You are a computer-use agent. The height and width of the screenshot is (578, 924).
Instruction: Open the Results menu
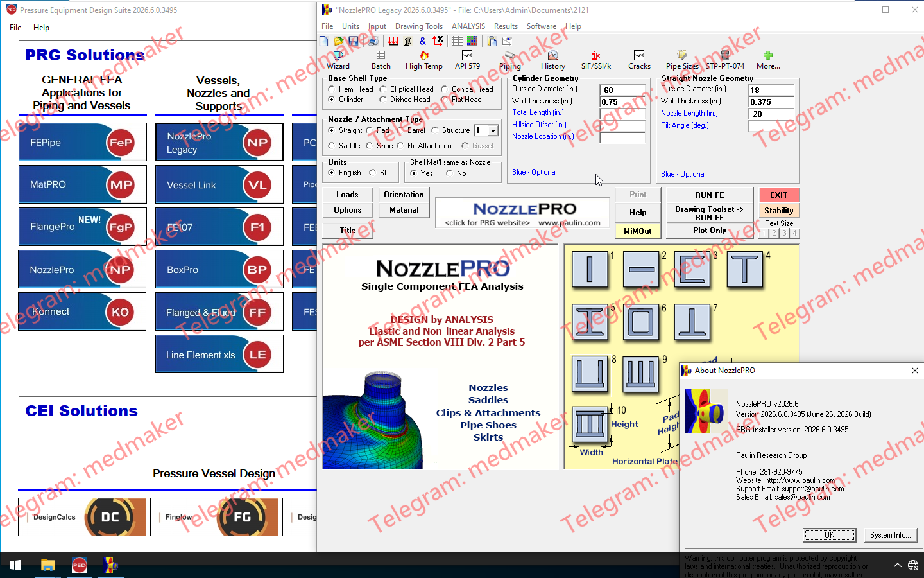(506, 26)
